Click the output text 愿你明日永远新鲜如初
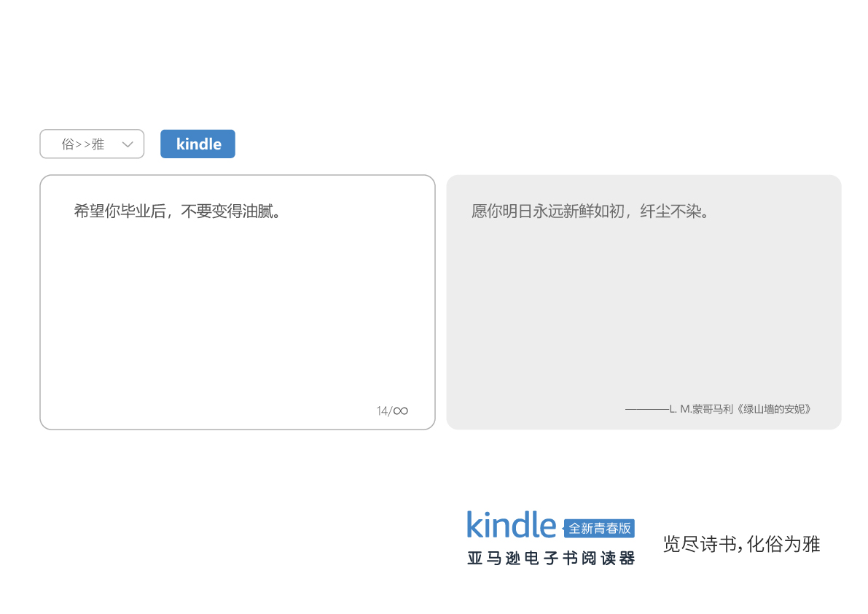 point(590,211)
